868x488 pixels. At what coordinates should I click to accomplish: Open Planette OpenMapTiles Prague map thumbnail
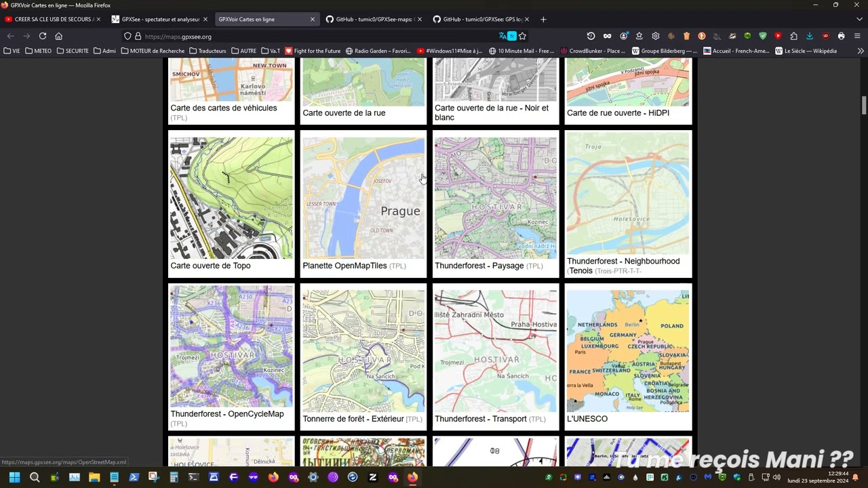[x=363, y=198]
